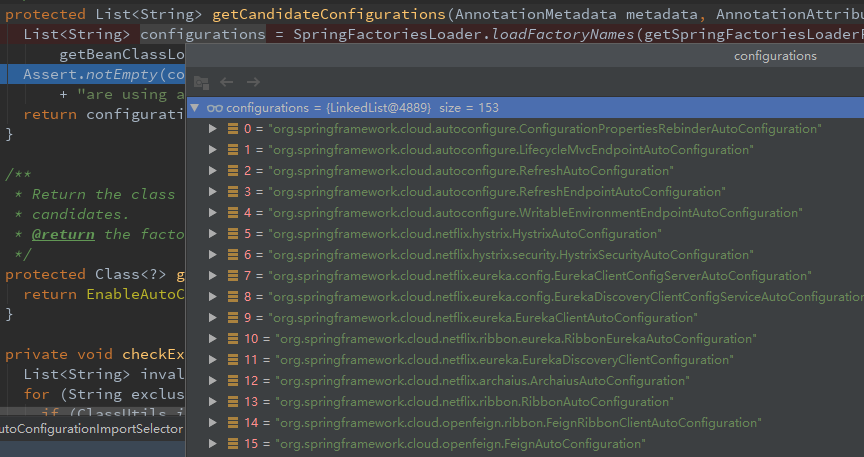
Task: Click the field icon of element 4
Action: [233, 212]
